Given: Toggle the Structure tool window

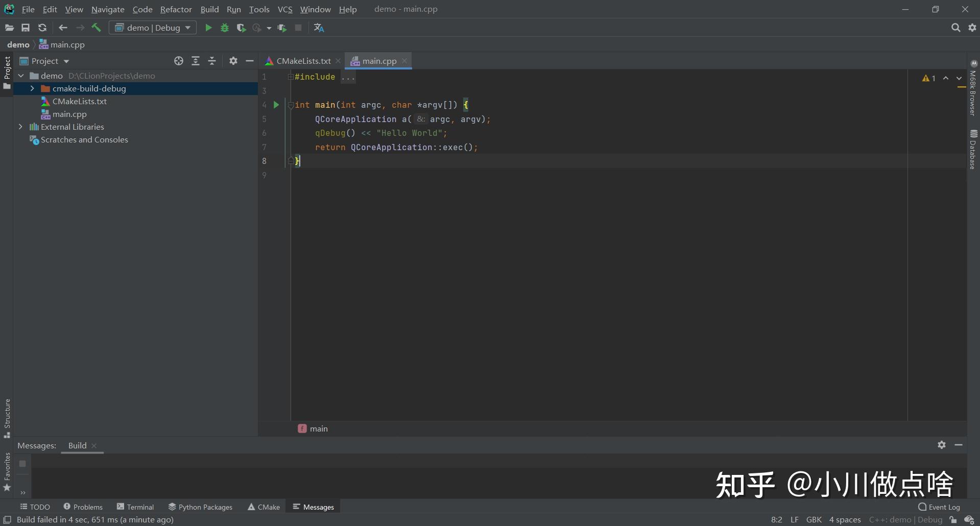Looking at the screenshot, I should [x=7, y=418].
